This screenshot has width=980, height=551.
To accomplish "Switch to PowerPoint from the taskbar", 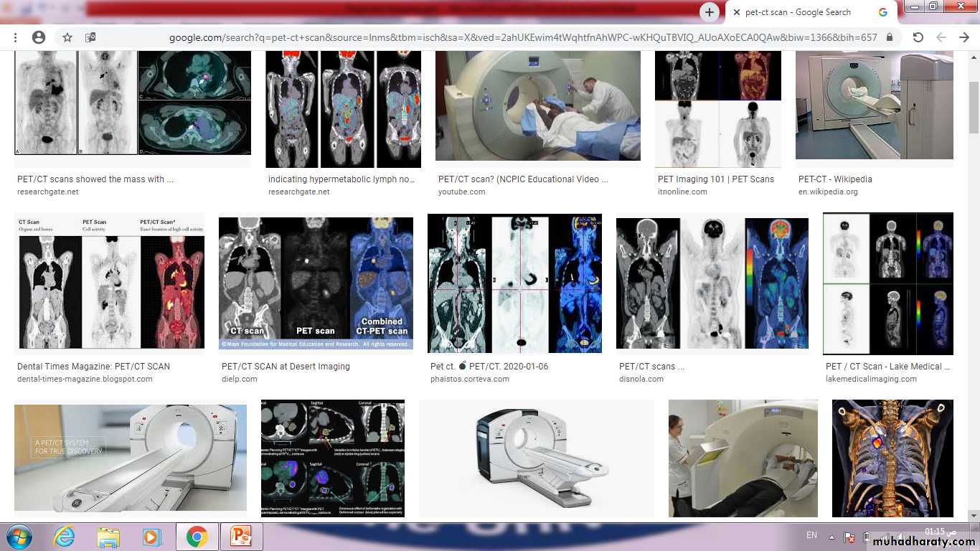I will (x=241, y=536).
